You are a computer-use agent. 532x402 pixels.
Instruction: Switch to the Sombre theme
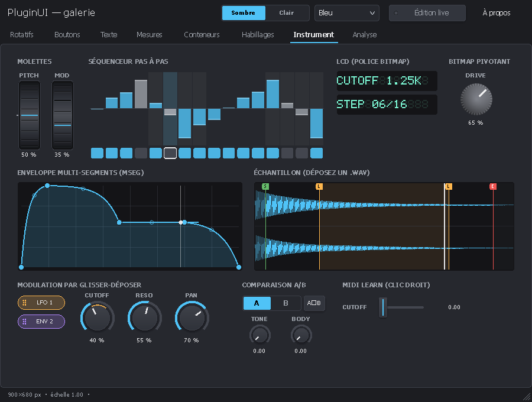tap(244, 13)
